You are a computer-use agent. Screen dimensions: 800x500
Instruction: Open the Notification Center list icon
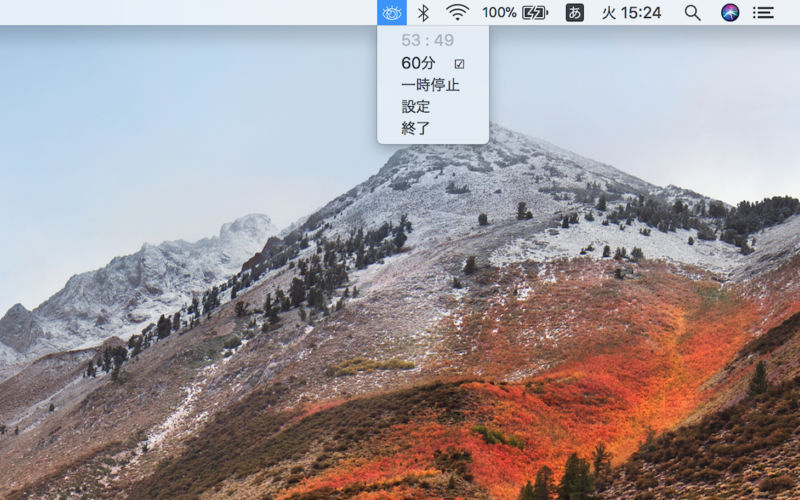point(763,13)
